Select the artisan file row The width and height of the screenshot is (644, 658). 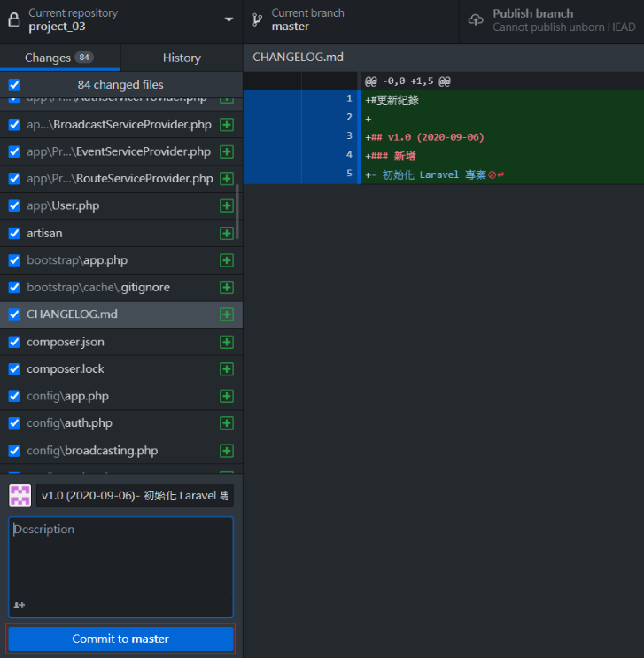(x=121, y=233)
